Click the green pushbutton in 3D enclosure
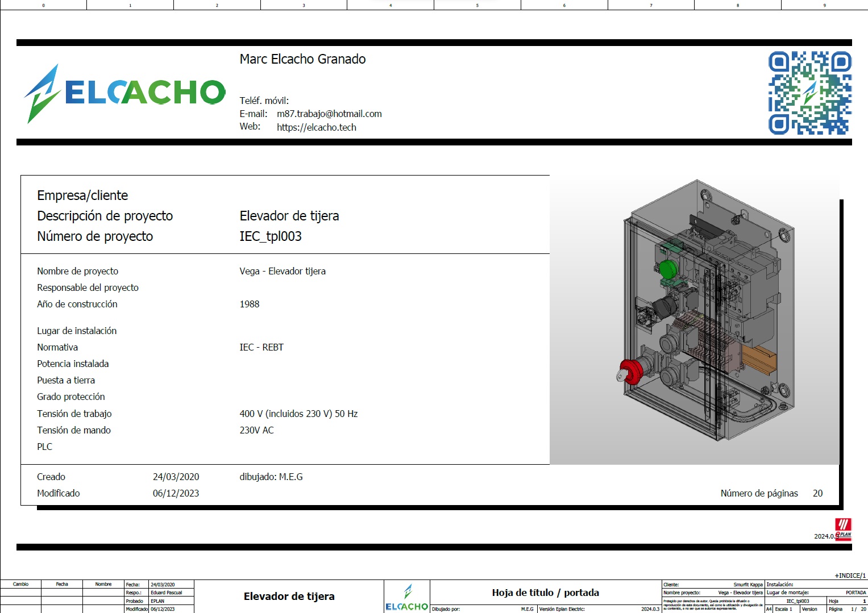 point(668,268)
